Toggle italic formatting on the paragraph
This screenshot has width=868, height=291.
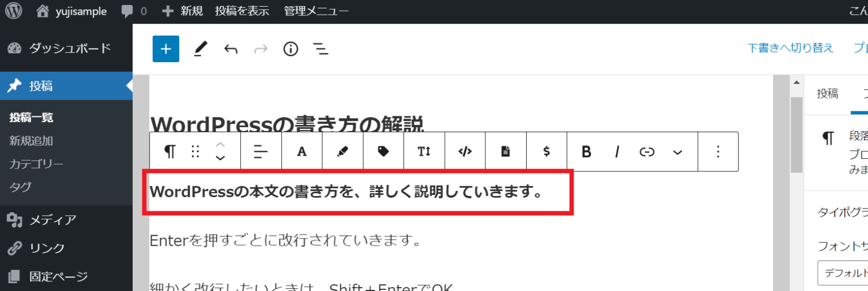pos(617,151)
